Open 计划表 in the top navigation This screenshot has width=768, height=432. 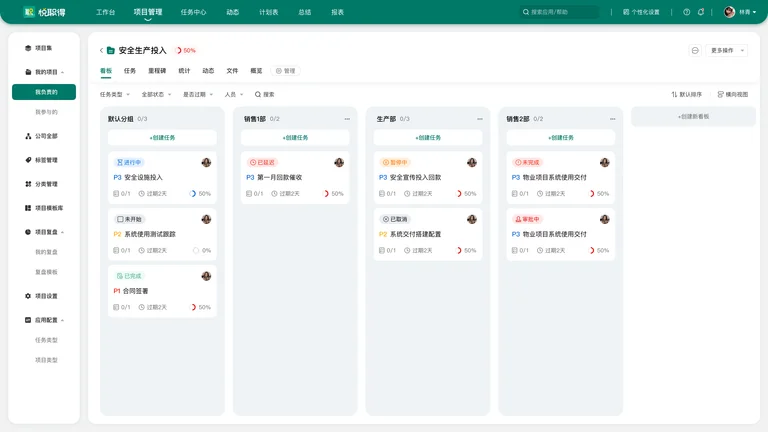click(268, 12)
